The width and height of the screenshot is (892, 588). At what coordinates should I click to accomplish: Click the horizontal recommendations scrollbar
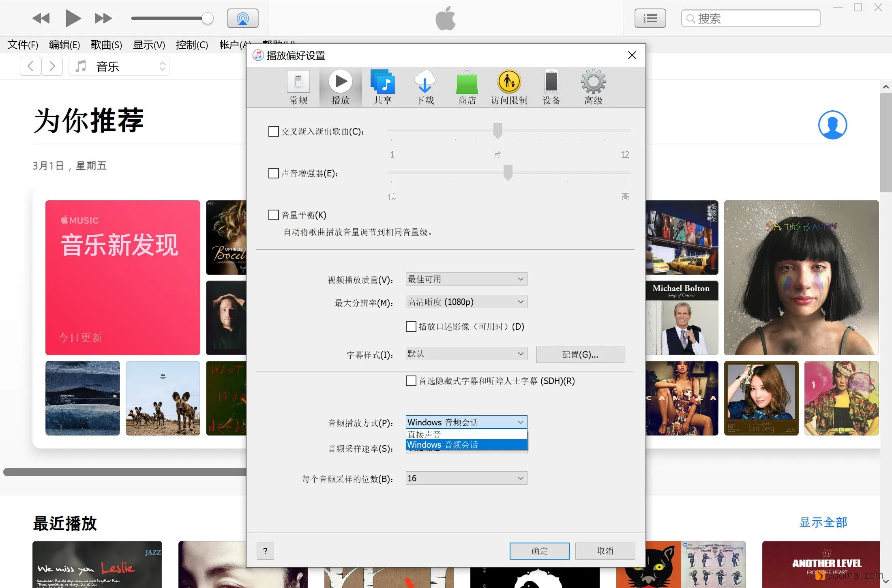click(125, 472)
